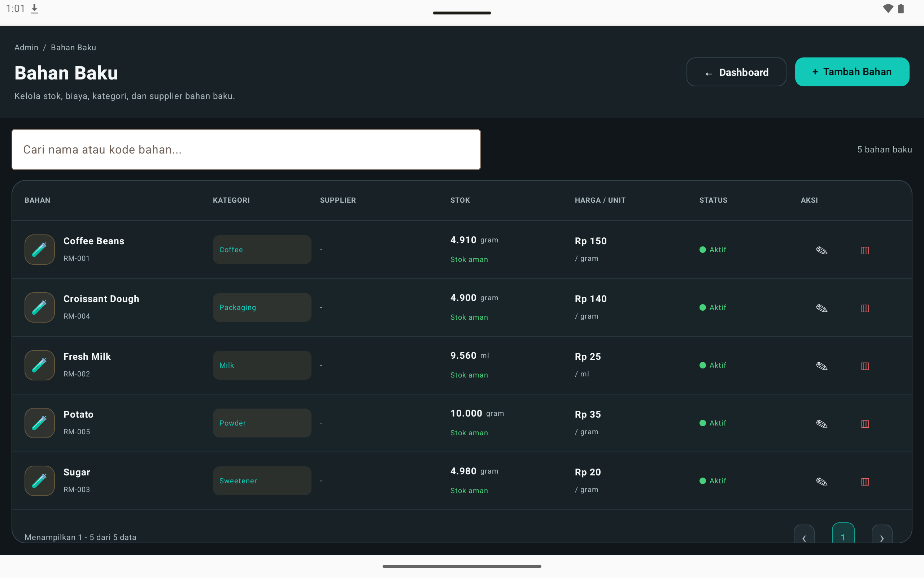Click the Croissant Dough test tube icon
924x578 pixels.
(x=40, y=307)
